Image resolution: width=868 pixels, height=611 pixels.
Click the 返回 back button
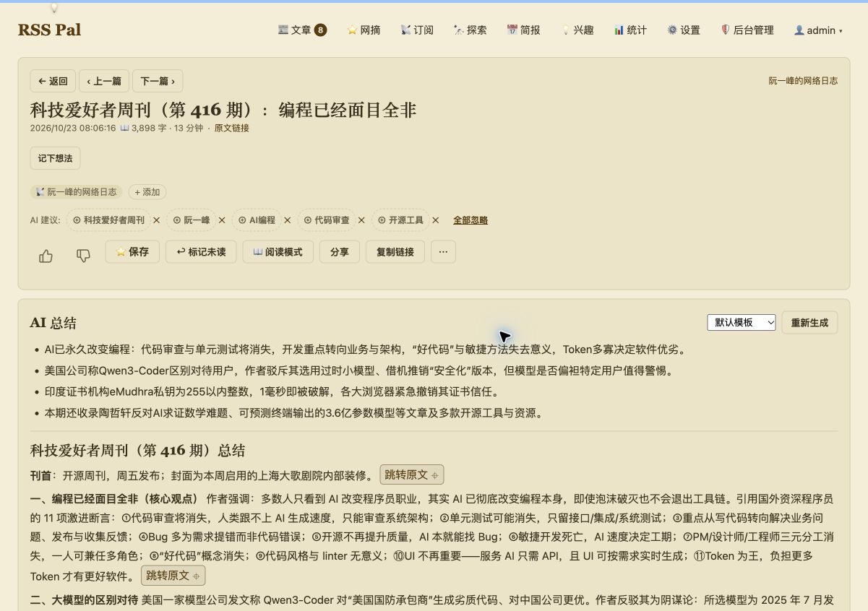pyautogui.click(x=53, y=81)
